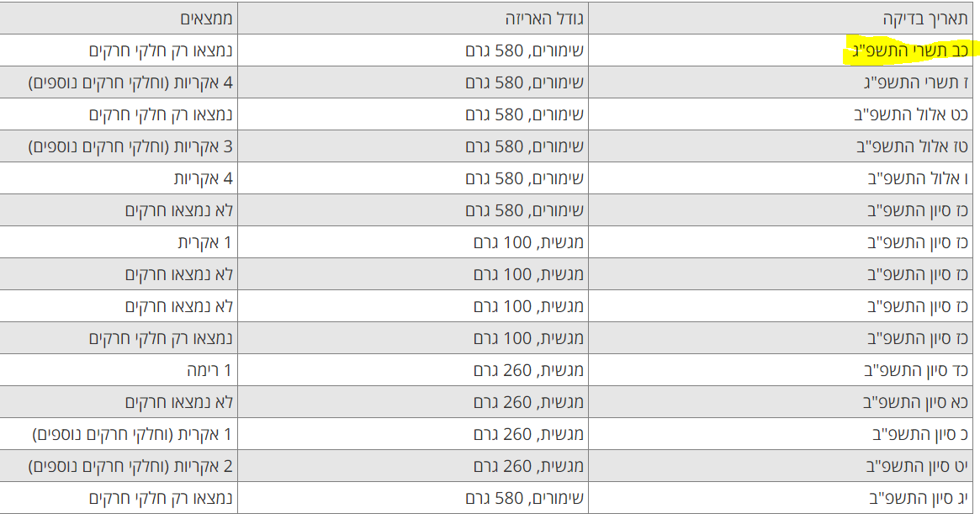Click the findings cell in the 'ו אלול' row
Screen dimensions: 980x514
click(x=203, y=178)
